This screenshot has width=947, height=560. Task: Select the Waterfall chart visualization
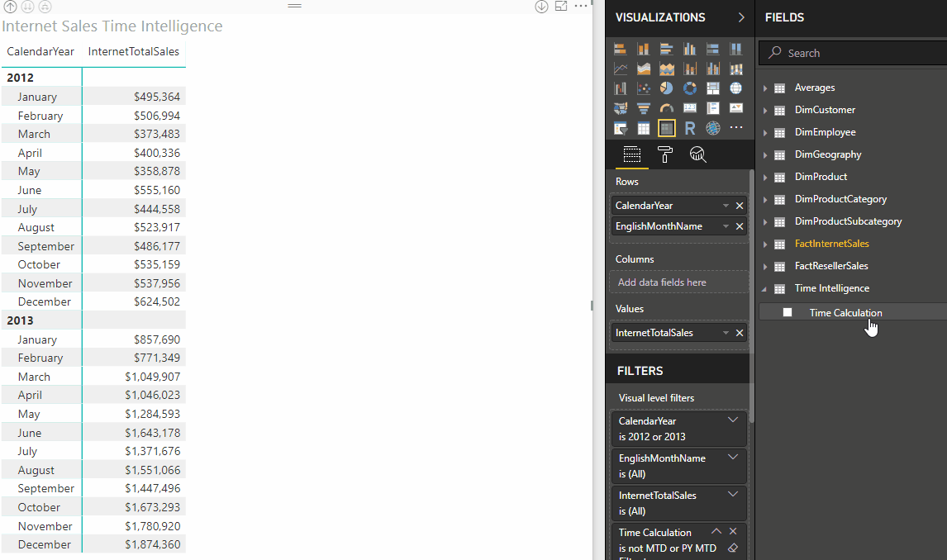click(x=621, y=88)
